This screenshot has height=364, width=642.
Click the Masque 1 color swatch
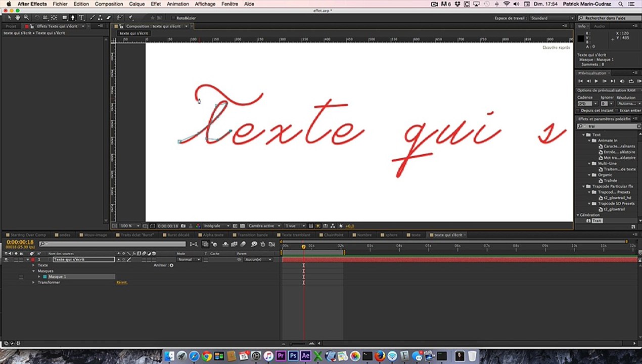[x=44, y=277]
